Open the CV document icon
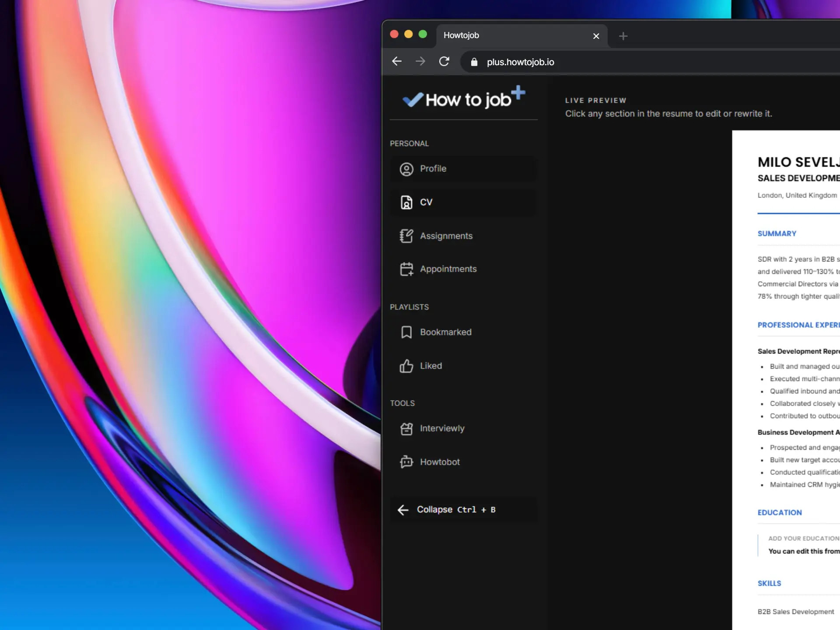The image size is (840, 630). click(x=406, y=203)
